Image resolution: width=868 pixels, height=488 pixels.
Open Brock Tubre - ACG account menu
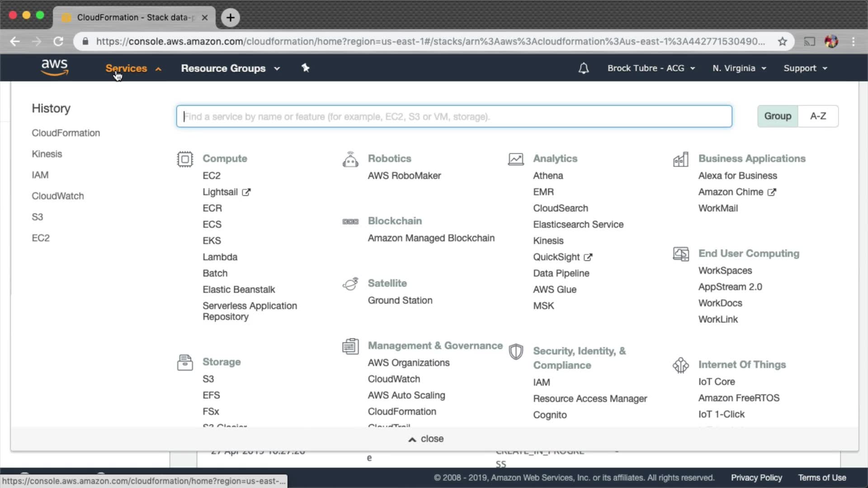[x=651, y=68]
